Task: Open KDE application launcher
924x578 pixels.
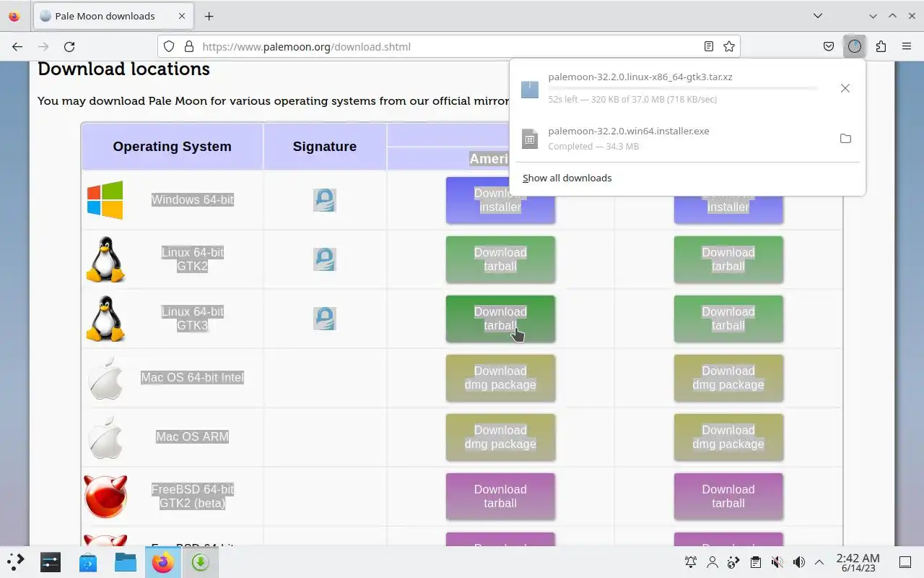Action: [16, 562]
